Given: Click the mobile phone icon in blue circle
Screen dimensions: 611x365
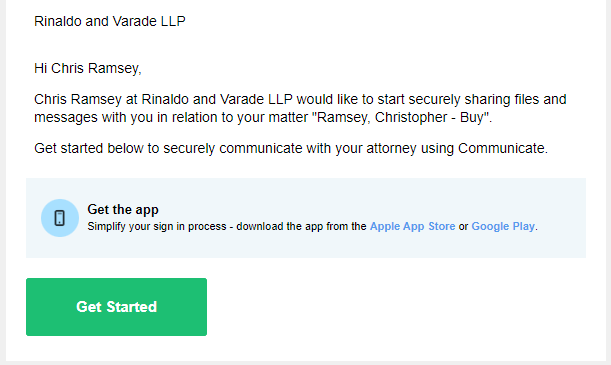Looking at the screenshot, I should click(60, 218).
